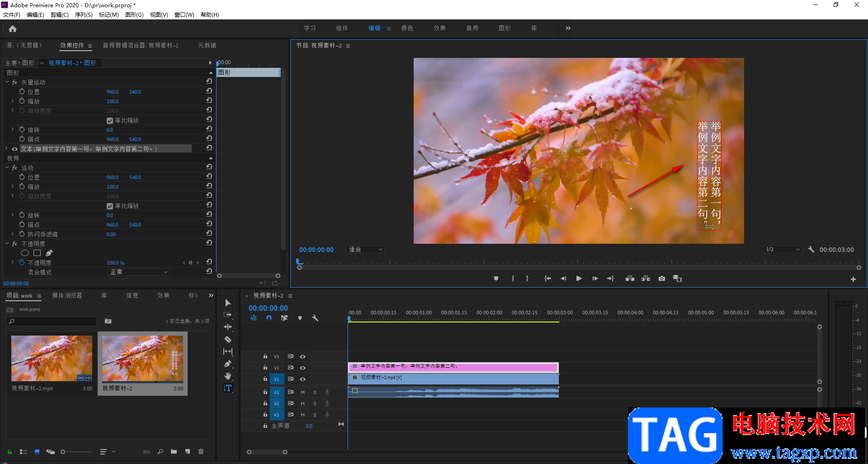Step back one frame
Screen dimensions: 868x464
point(563,279)
